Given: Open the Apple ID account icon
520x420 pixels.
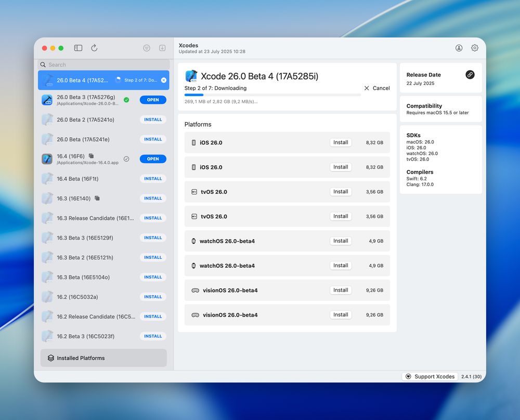Looking at the screenshot, I should point(459,48).
